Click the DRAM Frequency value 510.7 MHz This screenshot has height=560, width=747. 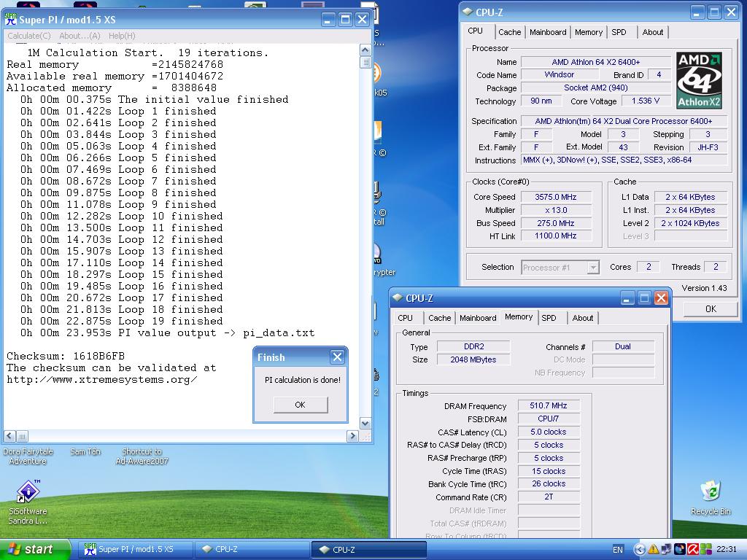pyautogui.click(x=549, y=405)
